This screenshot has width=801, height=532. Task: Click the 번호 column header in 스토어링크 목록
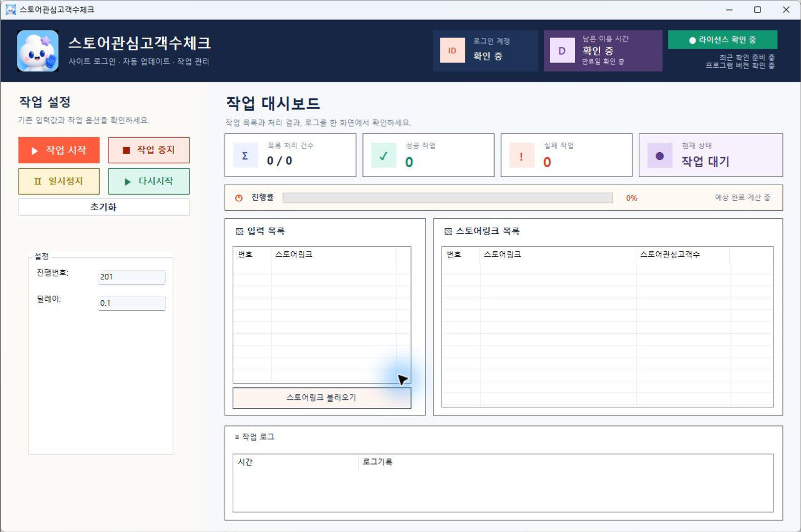coord(461,254)
